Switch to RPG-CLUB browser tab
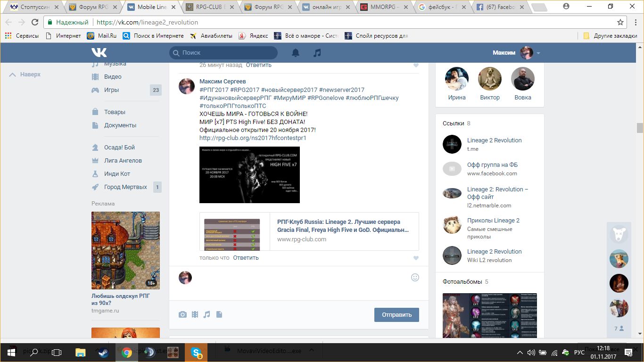644x362 pixels. [x=209, y=7]
